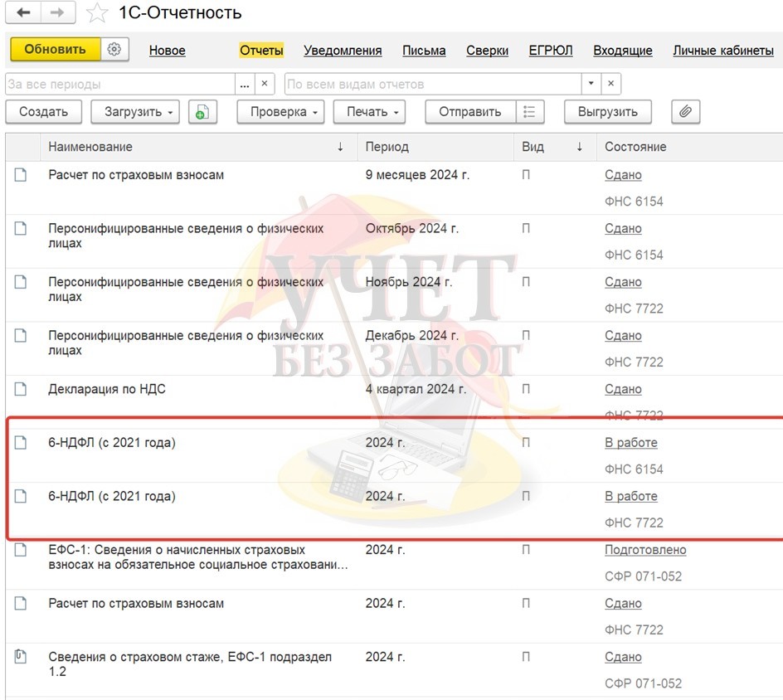The height and width of the screenshot is (700, 783).
Task: Open settings gear next to Обновить
Action: [x=114, y=50]
